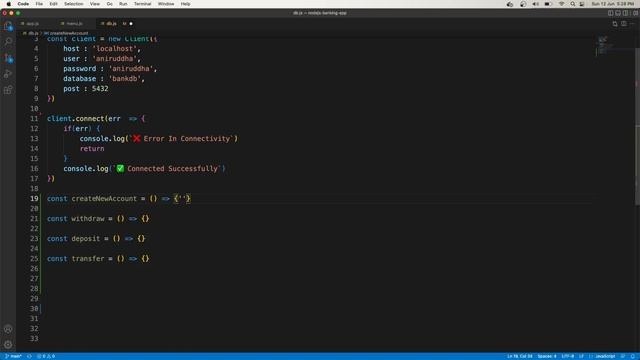Open the Terminal menu
The height and width of the screenshot is (360, 640).
[x=142, y=4]
